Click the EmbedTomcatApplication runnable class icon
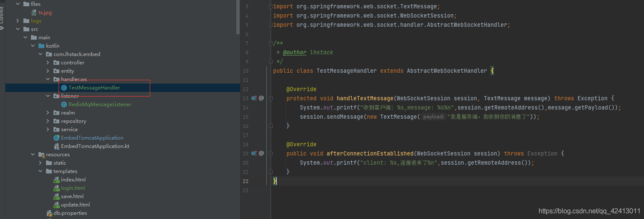 [56, 138]
